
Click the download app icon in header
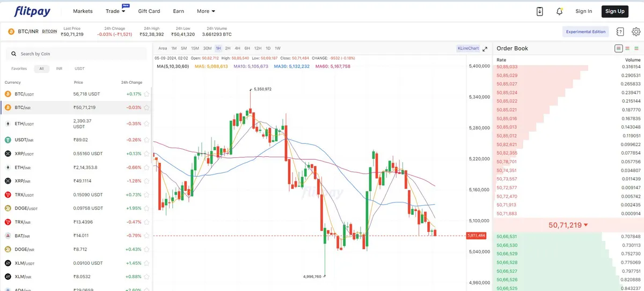[540, 11]
